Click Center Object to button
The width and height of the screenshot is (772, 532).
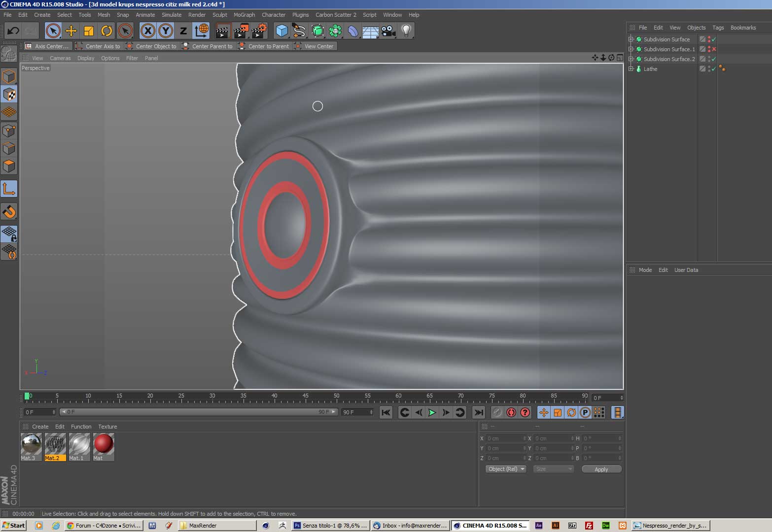click(x=151, y=46)
